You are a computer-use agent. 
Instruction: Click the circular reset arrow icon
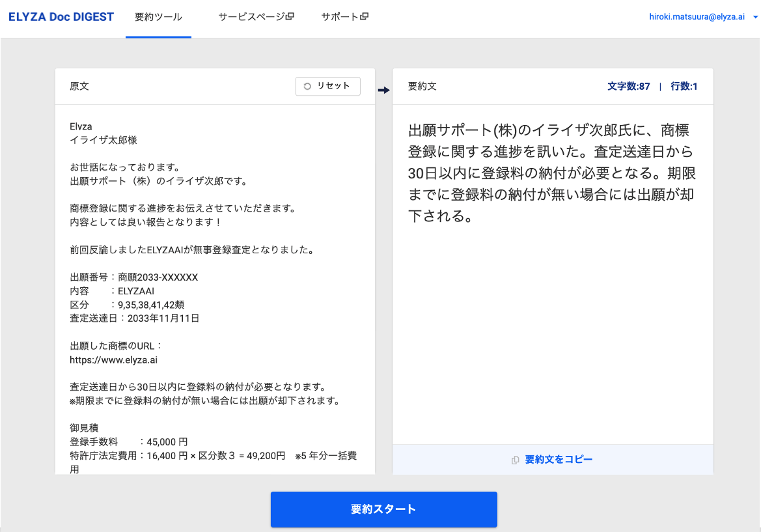[x=307, y=86]
